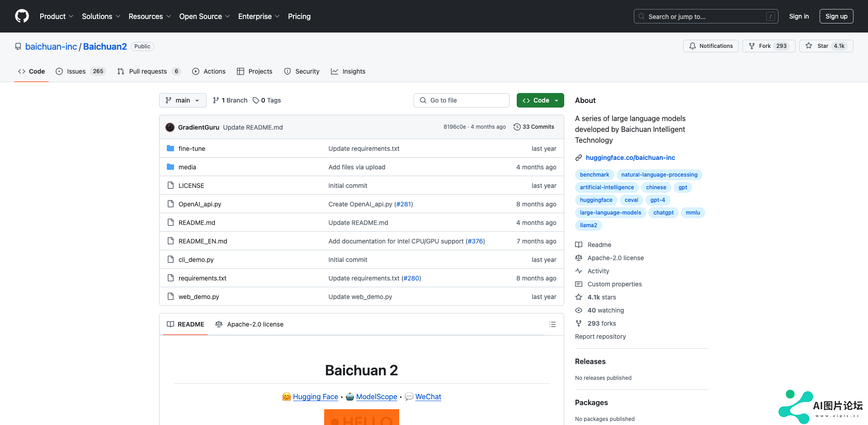Open web_demo.py file
This screenshot has height=425, width=868.
(199, 297)
